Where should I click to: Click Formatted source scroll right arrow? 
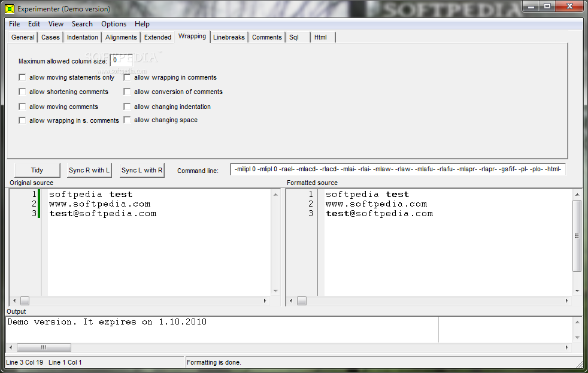click(x=566, y=301)
